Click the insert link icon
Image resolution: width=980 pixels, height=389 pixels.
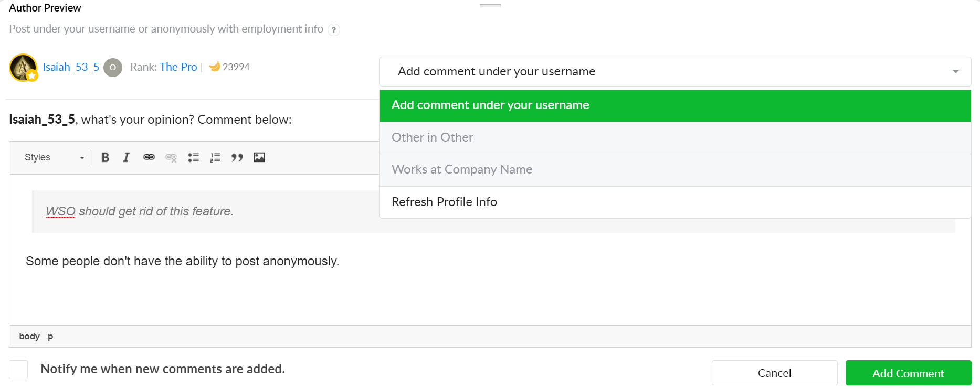click(x=149, y=157)
